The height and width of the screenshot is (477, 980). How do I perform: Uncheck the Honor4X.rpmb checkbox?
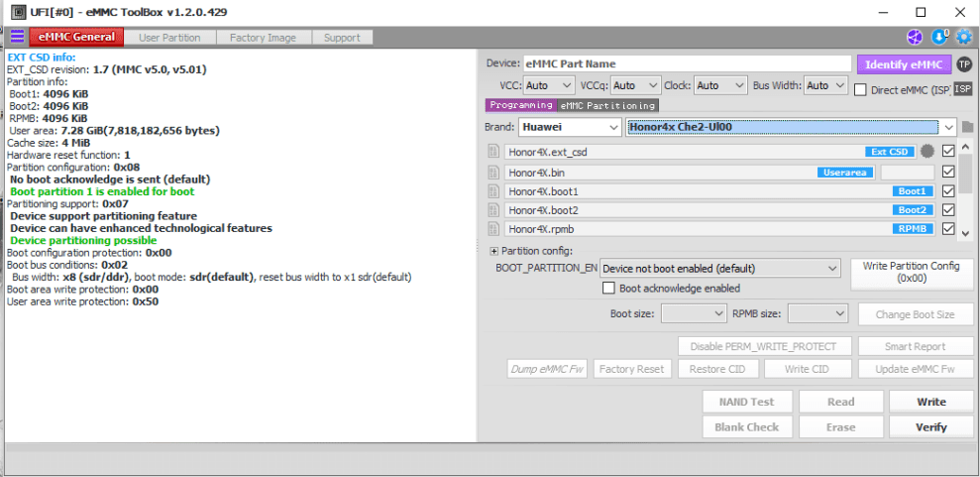click(948, 228)
